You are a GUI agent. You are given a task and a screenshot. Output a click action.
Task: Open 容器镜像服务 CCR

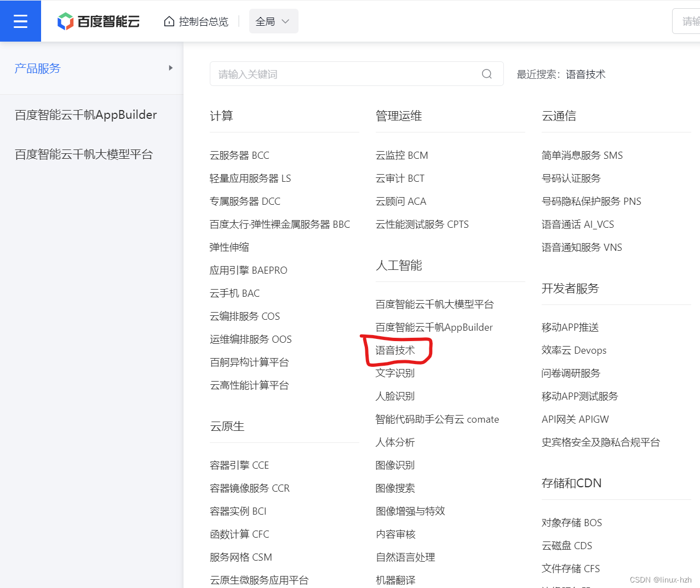click(x=250, y=488)
